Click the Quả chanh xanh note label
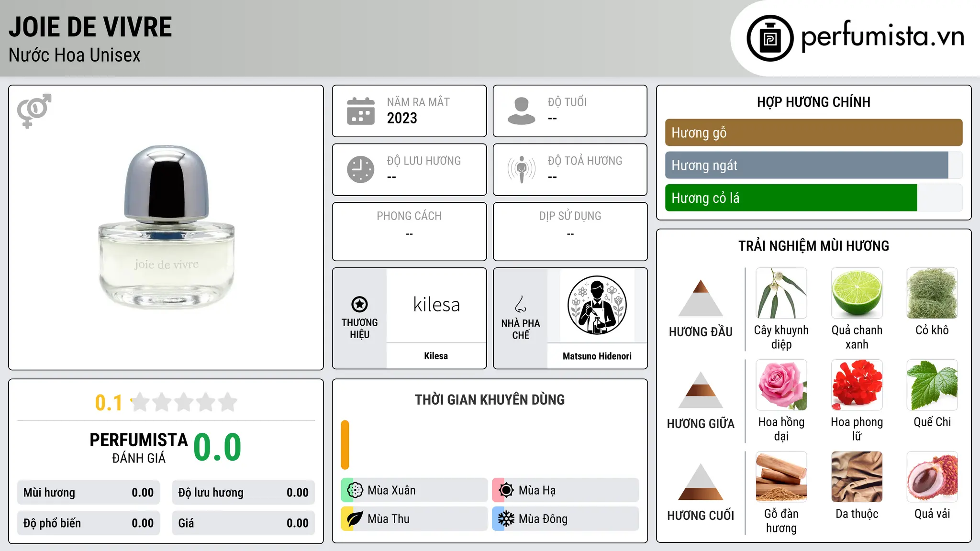Image resolution: width=980 pixels, height=551 pixels. pyautogui.click(x=857, y=337)
